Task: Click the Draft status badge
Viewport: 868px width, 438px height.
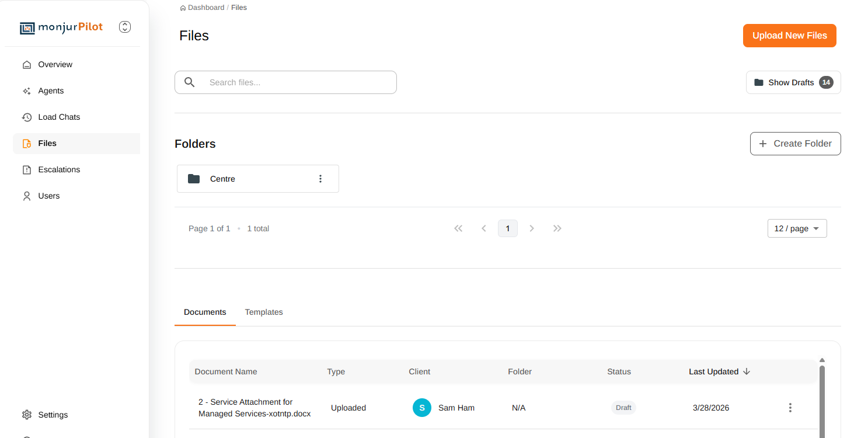Action: pos(623,408)
